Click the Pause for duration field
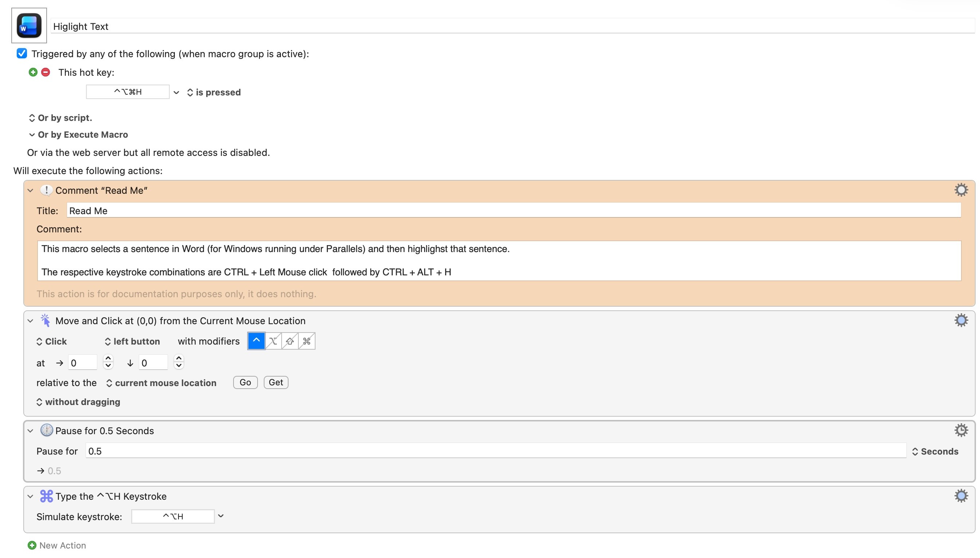Image resolution: width=980 pixels, height=558 pixels. click(494, 451)
